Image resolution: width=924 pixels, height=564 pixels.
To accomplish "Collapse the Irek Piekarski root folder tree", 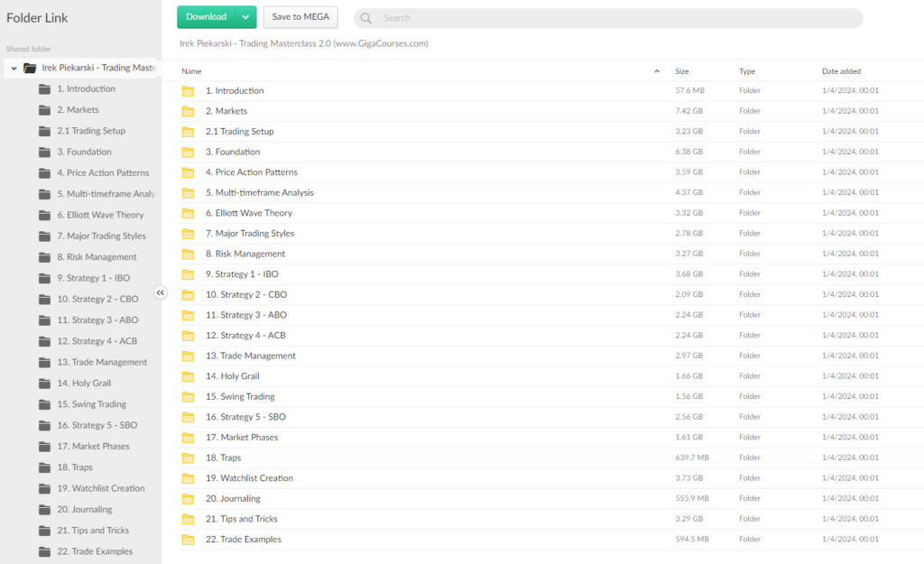I will pyautogui.click(x=14, y=68).
